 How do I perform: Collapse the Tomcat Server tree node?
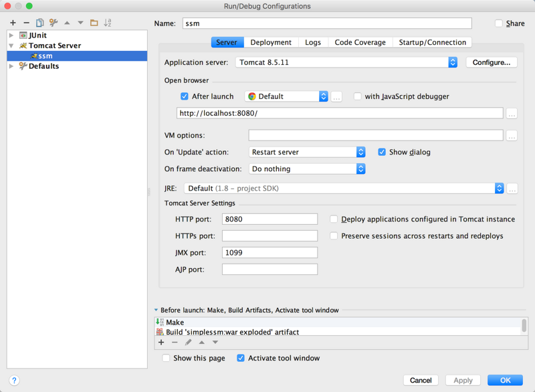11,45
